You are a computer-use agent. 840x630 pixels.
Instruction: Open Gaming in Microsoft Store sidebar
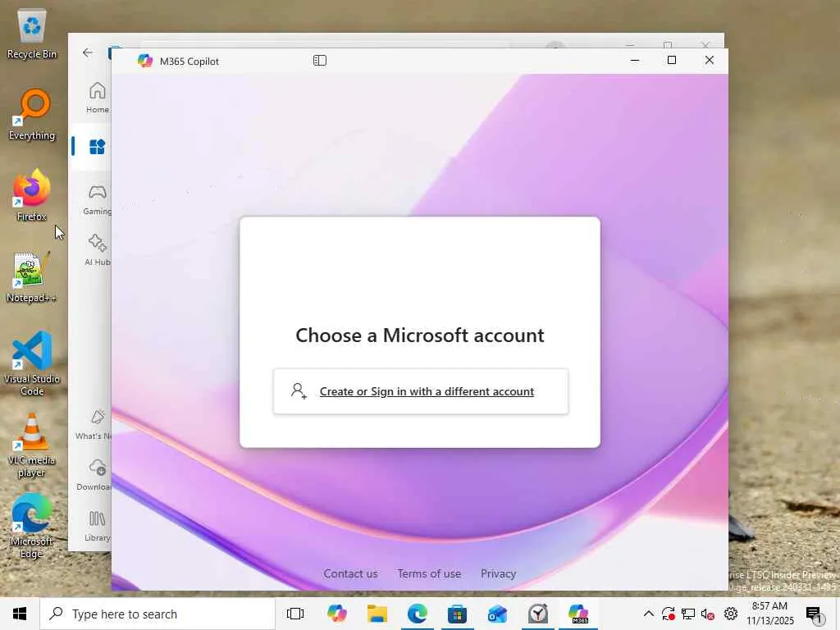97,199
